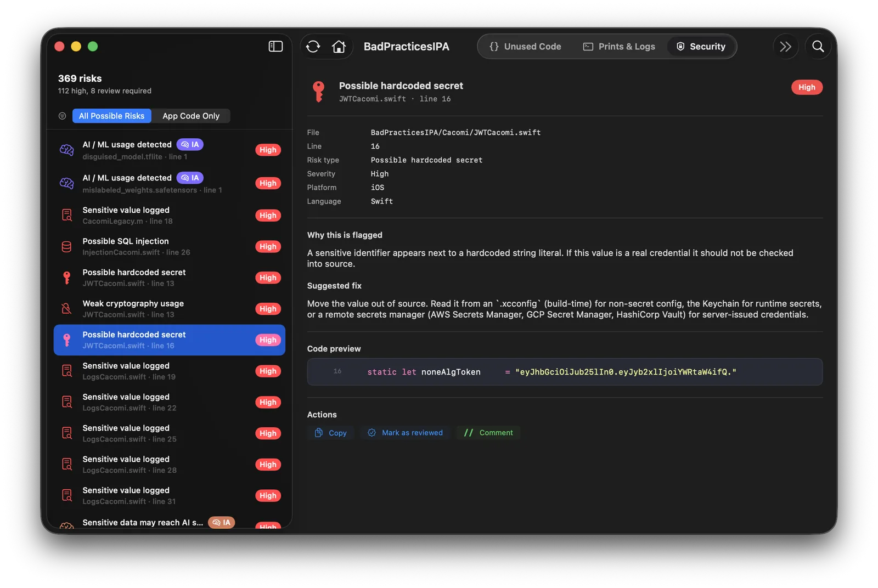The width and height of the screenshot is (878, 588).
Task: Select Sensitive value logged CacomiLegacy.m row
Action: tap(170, 215)
